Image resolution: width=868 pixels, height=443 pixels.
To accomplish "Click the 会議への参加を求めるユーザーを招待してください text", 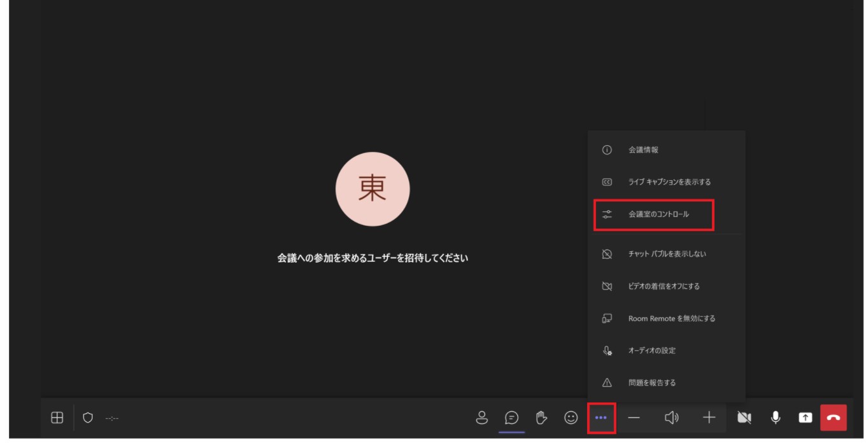I will pos(373,258).
